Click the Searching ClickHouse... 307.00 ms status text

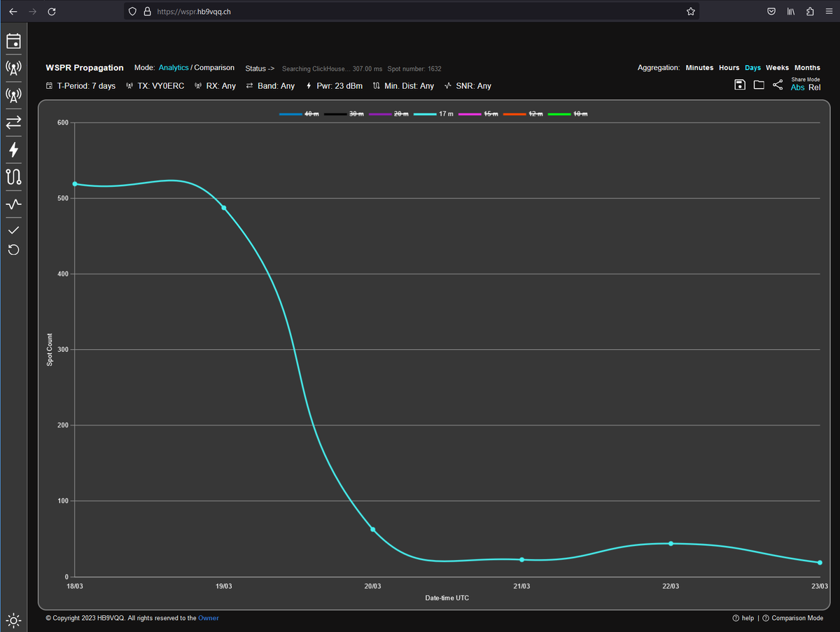[x=332, y=69]
